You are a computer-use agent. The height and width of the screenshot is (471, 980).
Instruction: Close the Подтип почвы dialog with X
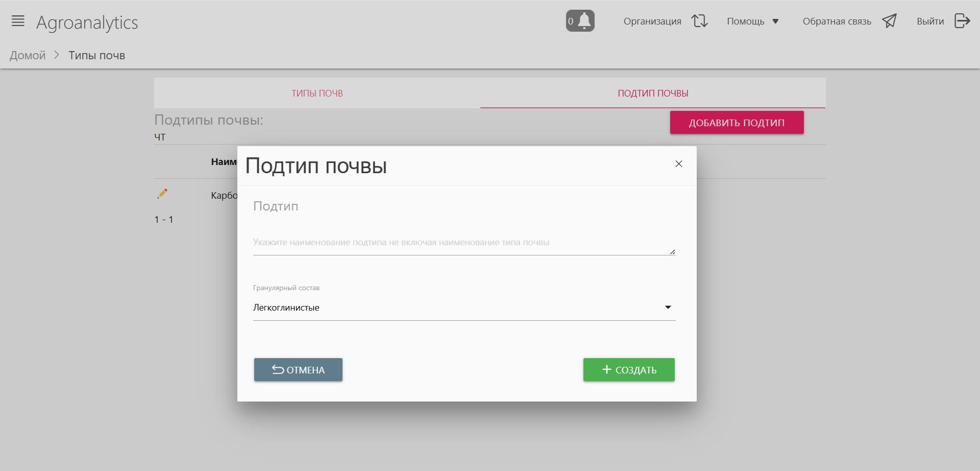pyautogui.click(x=678, y=164)
